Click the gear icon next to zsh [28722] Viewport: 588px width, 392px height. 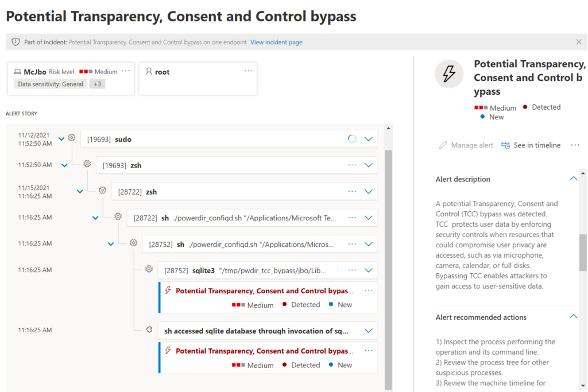(x=102, y=190)
